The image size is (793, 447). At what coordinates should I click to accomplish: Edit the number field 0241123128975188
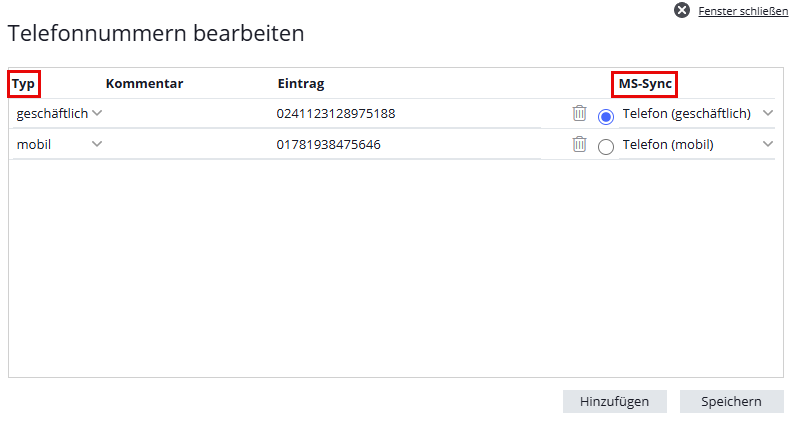[x=407, y=113]
